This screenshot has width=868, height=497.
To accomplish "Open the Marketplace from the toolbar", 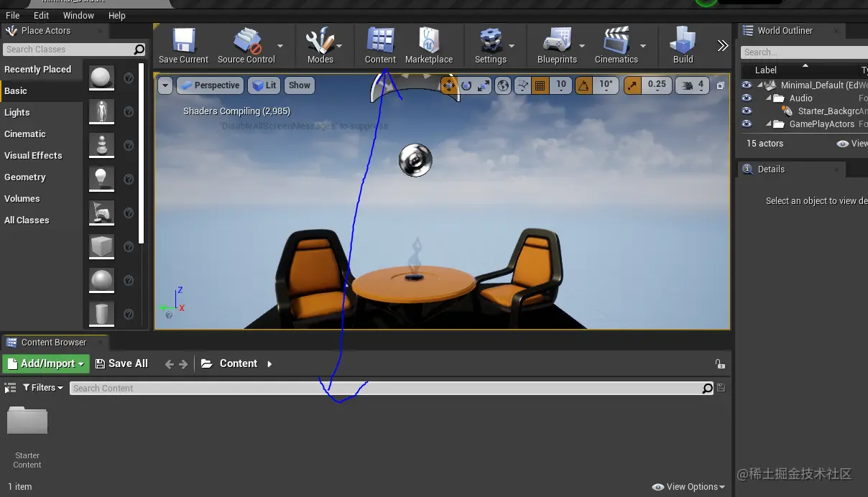I will (429, 46).
